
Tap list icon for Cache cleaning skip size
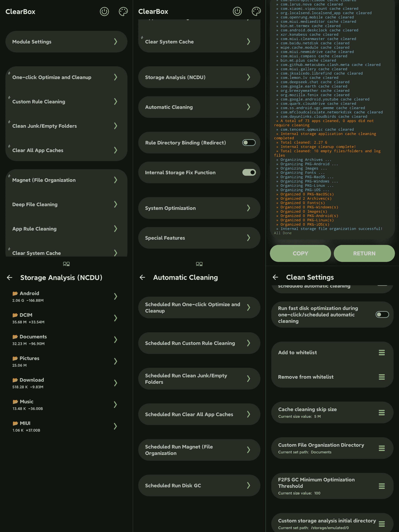coord(382,413)
